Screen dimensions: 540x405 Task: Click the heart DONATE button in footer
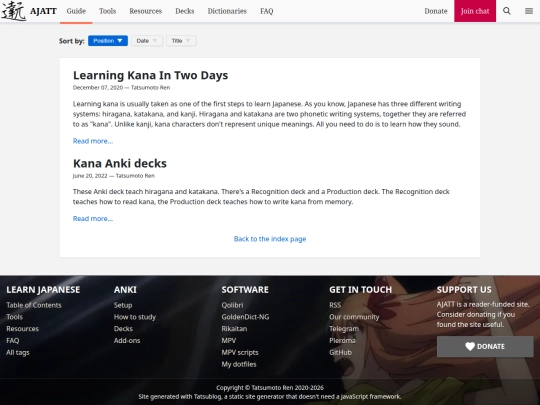(x=485, y=346)
